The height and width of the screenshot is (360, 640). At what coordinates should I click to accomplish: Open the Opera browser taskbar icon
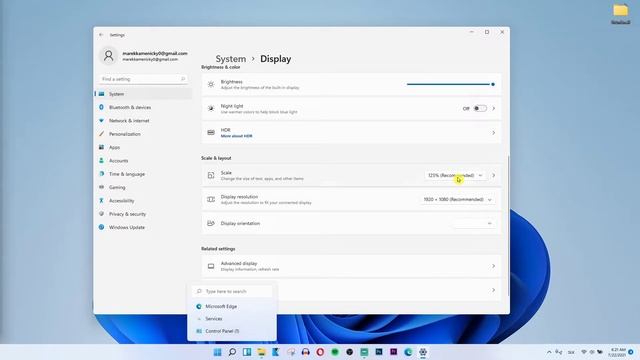click(320, 352)
